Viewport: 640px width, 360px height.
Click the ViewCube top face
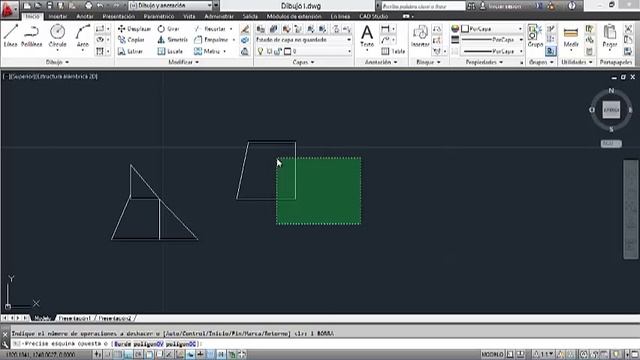pyautogui.click(x=611, y=110)
